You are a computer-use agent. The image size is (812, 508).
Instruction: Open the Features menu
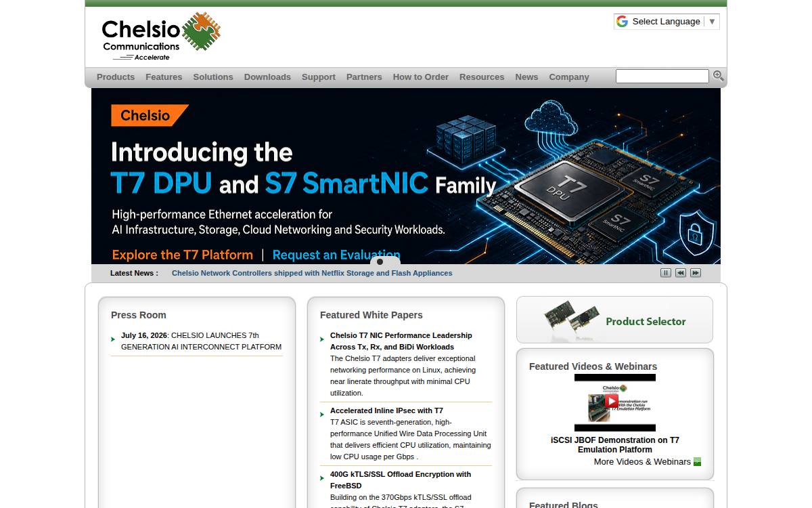[x=164, y=77]
